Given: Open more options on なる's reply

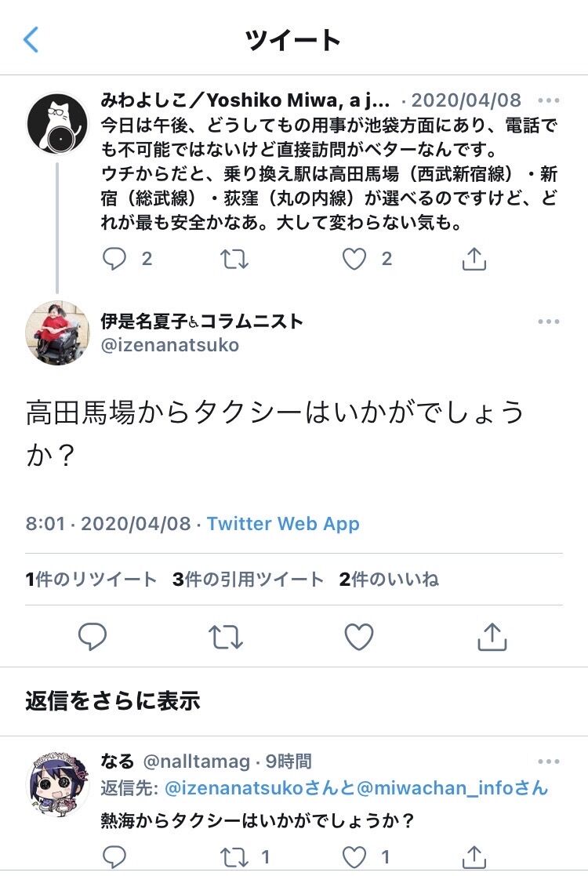Looking at the screenshot, I should click(x=548, y=762).
